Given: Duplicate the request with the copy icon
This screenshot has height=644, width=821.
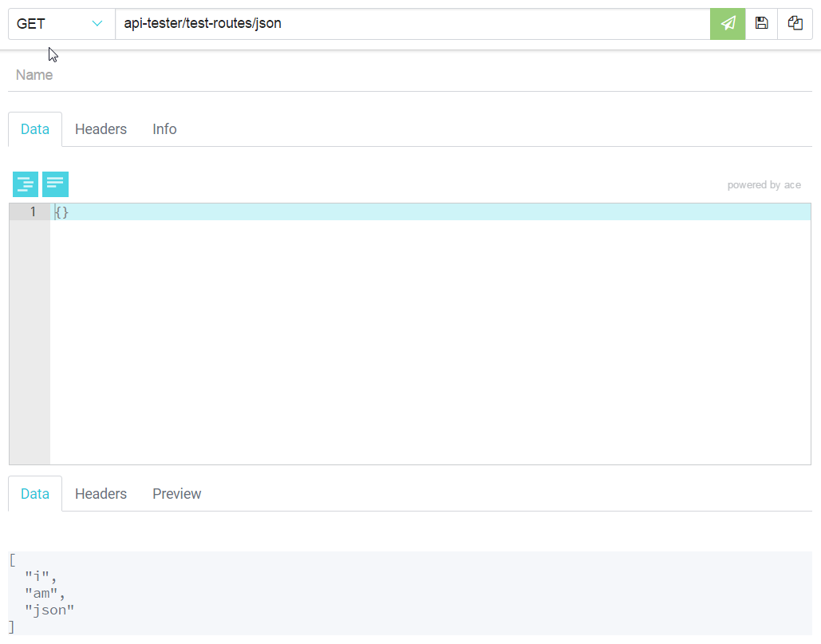Looking at the screenshot, I should [795, 24].
